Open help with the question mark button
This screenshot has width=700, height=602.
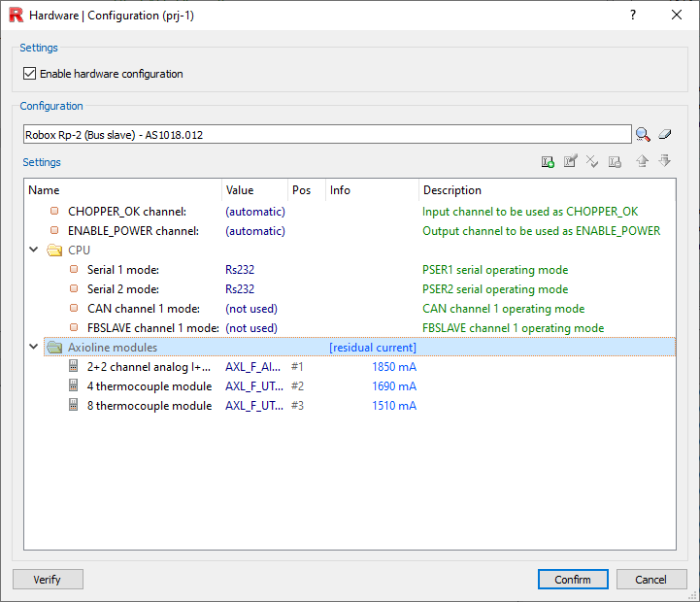click(633, 15)
